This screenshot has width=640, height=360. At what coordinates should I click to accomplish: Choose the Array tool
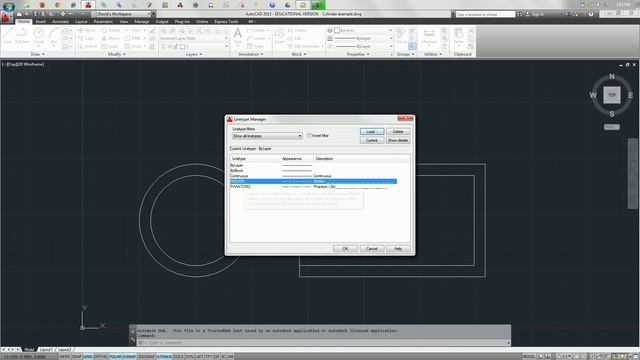[133, 46]
